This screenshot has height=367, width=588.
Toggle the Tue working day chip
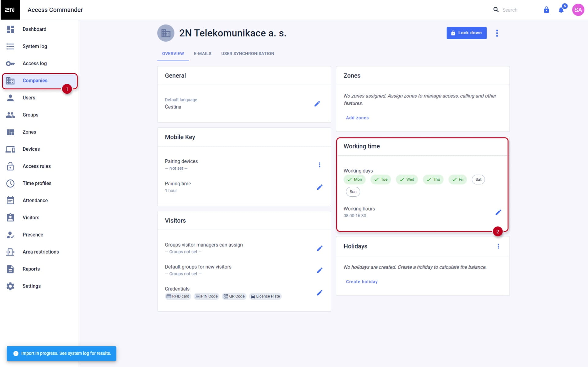(381, 180)
